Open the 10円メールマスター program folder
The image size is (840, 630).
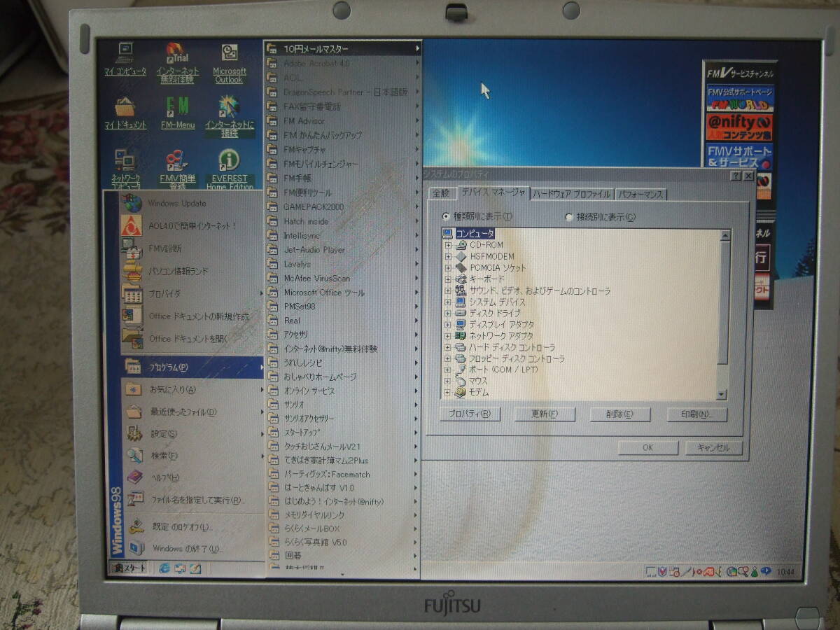point(343,49)
